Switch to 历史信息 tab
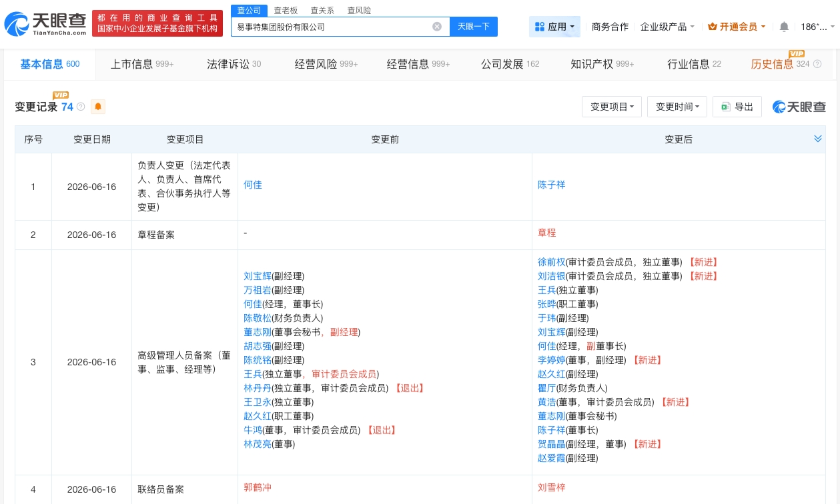 (x=780, y=64)
